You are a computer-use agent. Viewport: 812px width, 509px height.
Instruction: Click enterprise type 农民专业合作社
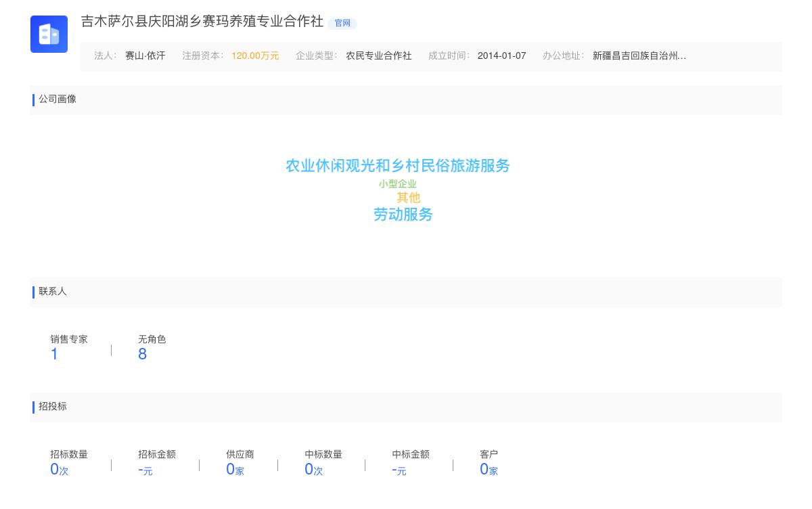[x=378, y=56]
